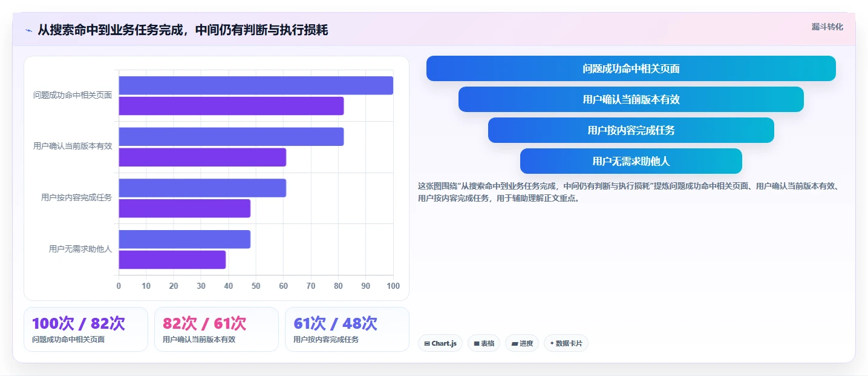
Task: Select the 用户无需求助他人 funnel stage
Action: point(631,161)
